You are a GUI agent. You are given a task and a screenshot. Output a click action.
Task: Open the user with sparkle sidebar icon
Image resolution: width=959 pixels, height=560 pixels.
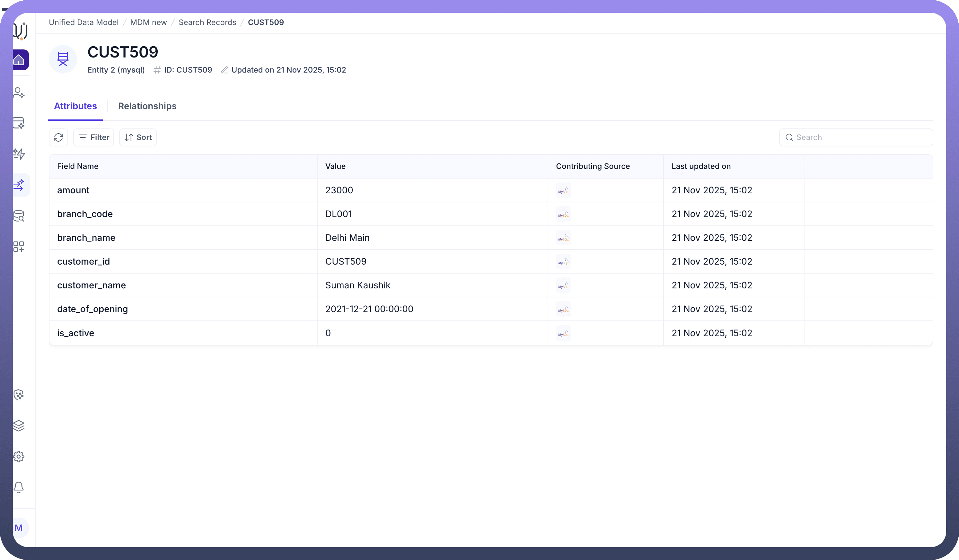(19, 92)
